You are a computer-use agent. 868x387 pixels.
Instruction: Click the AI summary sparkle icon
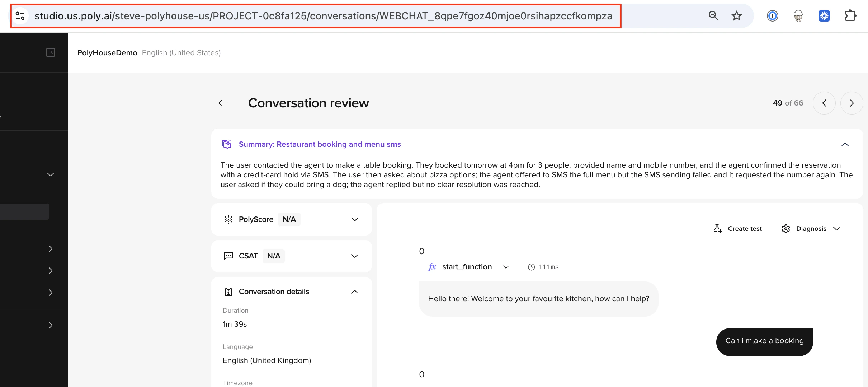pyautogui.click(x=227, y=144)
